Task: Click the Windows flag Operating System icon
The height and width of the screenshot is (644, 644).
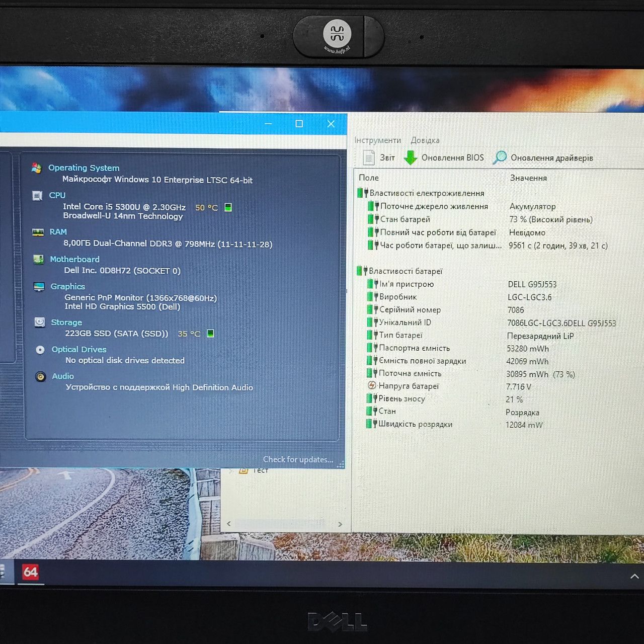Action: tap(36, 168)
